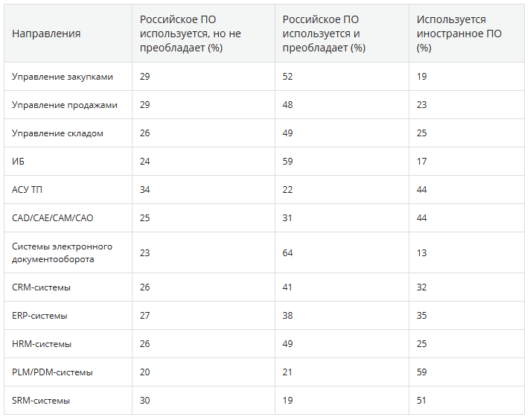
Task: Click the 'ИБ' row label
Action: [x=19, y=161]
